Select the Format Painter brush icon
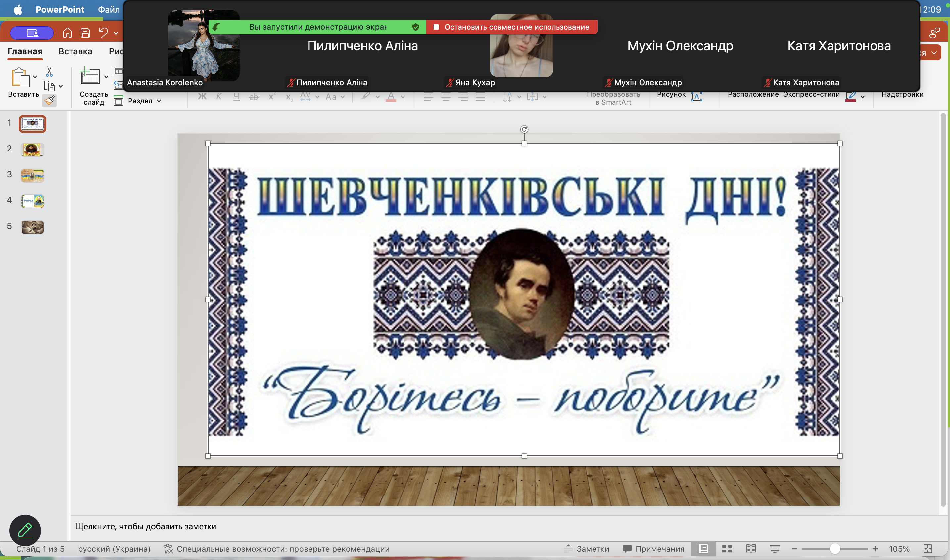Screen dimensions: 950x560 [49, 100]
